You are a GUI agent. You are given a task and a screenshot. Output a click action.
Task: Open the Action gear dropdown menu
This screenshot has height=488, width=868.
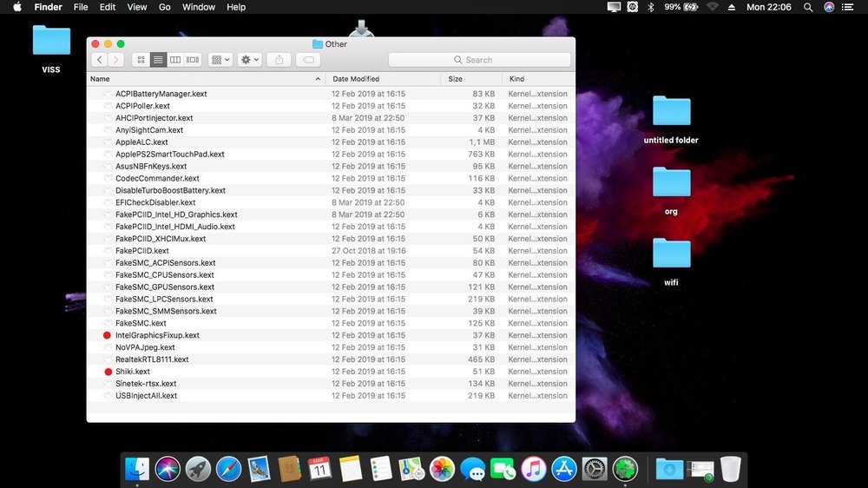coord(250,60)
